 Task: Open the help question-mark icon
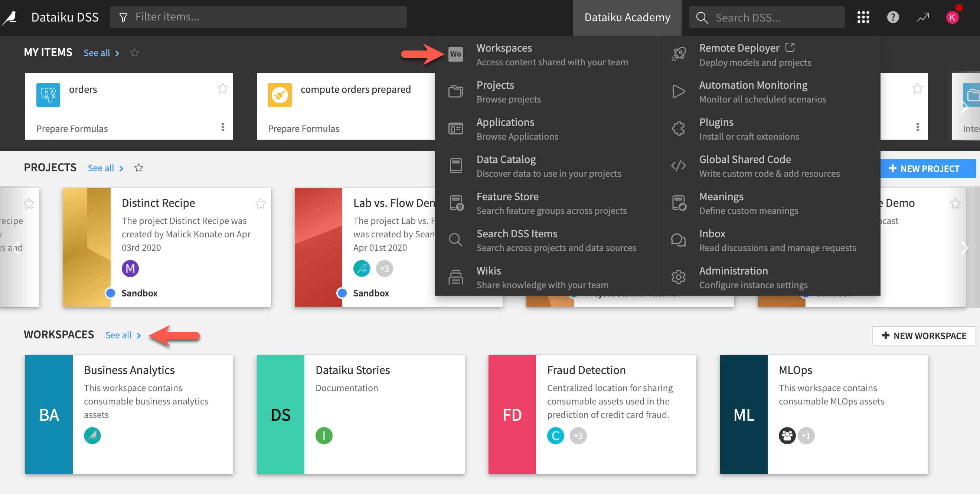click(893, 17)
